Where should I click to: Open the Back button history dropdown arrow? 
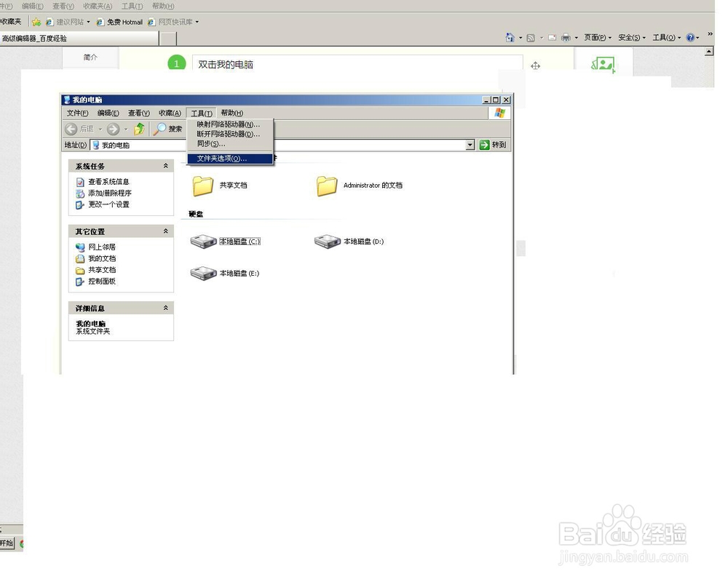pyautogui.click(x=100, y=129)
